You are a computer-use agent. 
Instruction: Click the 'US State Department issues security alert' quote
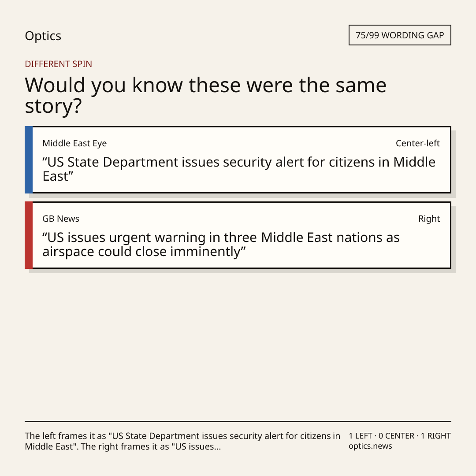point(239,169)
